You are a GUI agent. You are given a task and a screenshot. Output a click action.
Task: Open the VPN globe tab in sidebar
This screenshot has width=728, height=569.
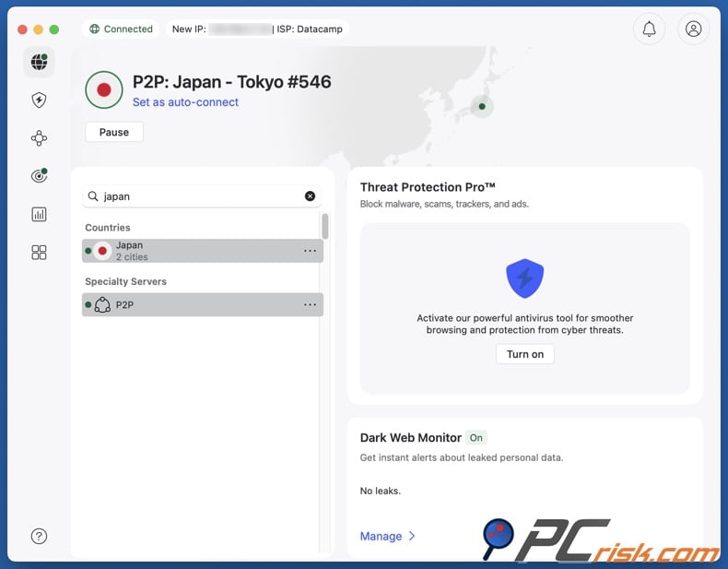[39, 62]
